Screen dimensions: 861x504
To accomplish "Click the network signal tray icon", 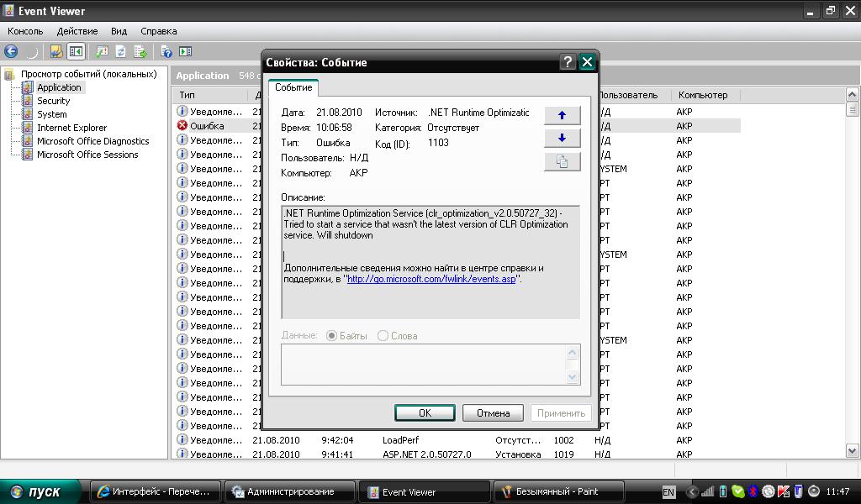I will pyautogui.click(x=708, y=491).
